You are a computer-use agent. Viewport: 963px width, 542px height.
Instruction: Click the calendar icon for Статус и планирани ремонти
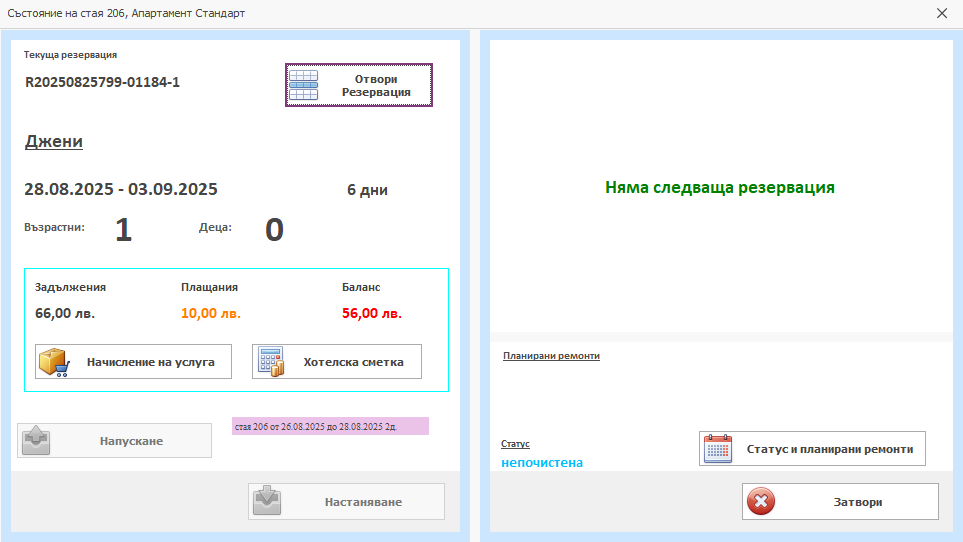tap(718, 449)
